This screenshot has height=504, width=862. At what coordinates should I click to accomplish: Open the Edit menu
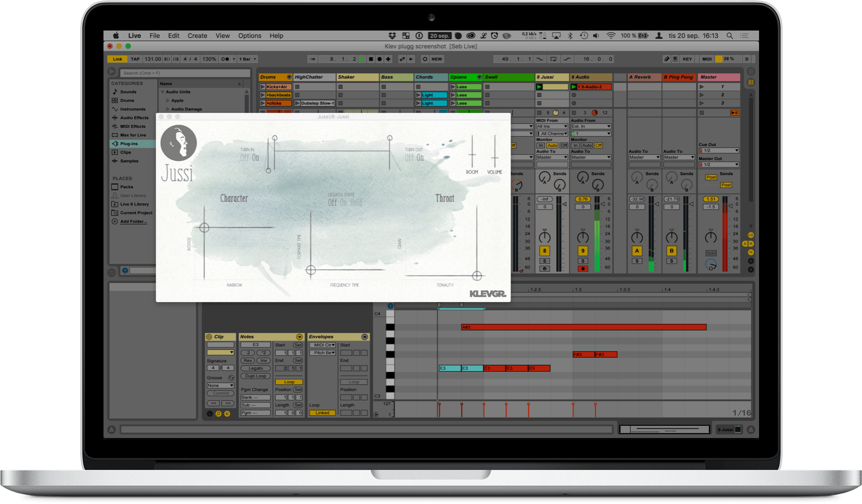(x=173, y=36)
